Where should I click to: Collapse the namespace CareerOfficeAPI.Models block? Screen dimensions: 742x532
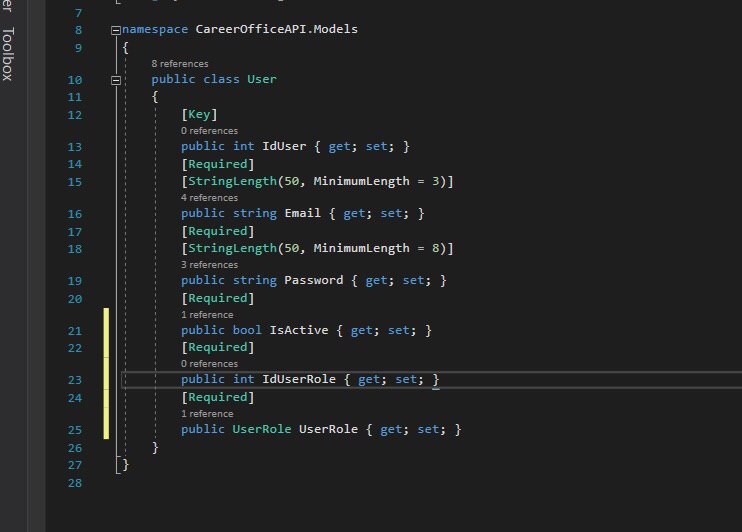(x=115, y=30)
